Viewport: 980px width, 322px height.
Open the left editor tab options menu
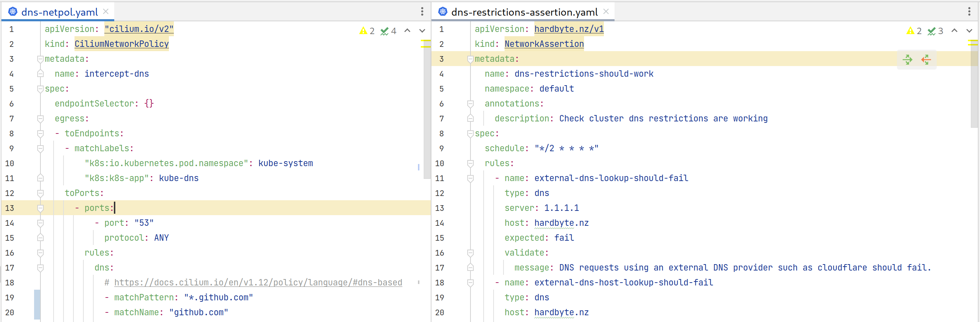[422, 11]
